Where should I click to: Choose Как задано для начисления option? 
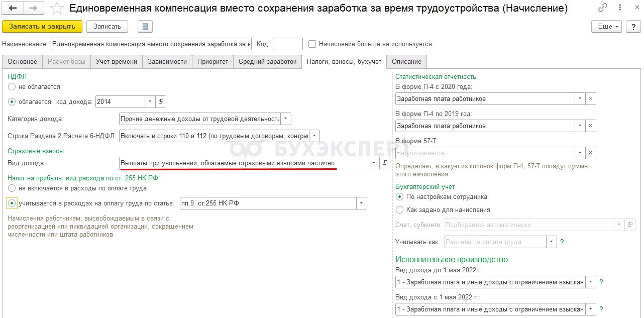point(399,210)
